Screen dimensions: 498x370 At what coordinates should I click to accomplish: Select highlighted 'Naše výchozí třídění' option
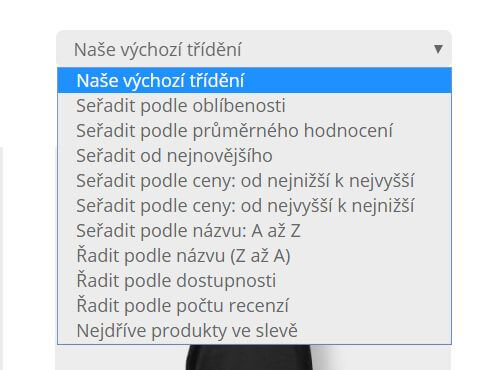(254, 80)
